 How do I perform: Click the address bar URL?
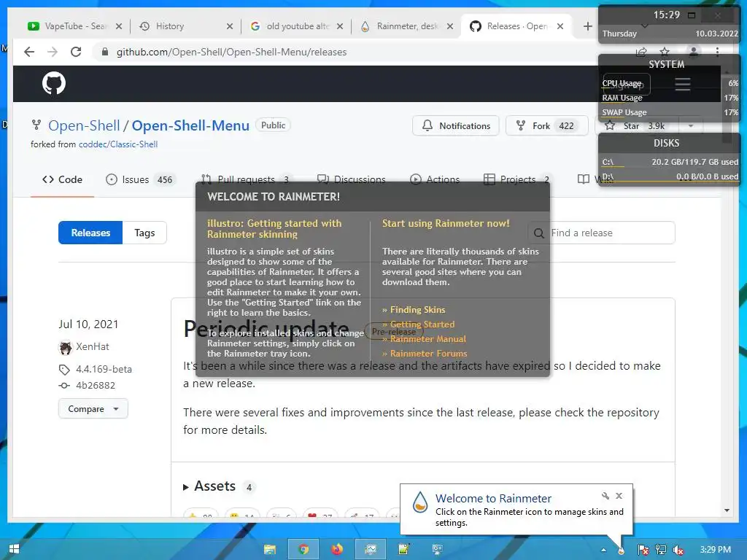tap(231, 52)
